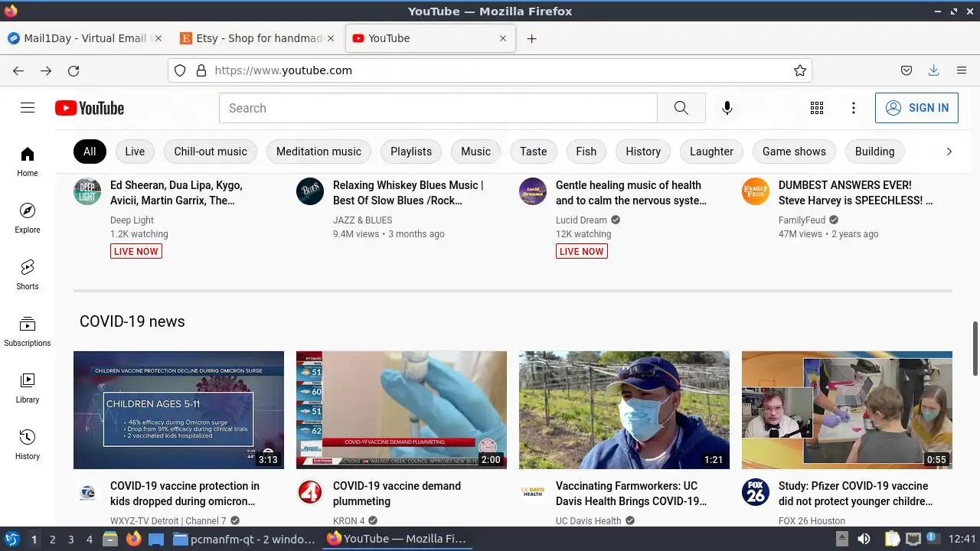Open children vaccine protection video thumbnail
The image size is (980, 551).
tap(178, 410)
